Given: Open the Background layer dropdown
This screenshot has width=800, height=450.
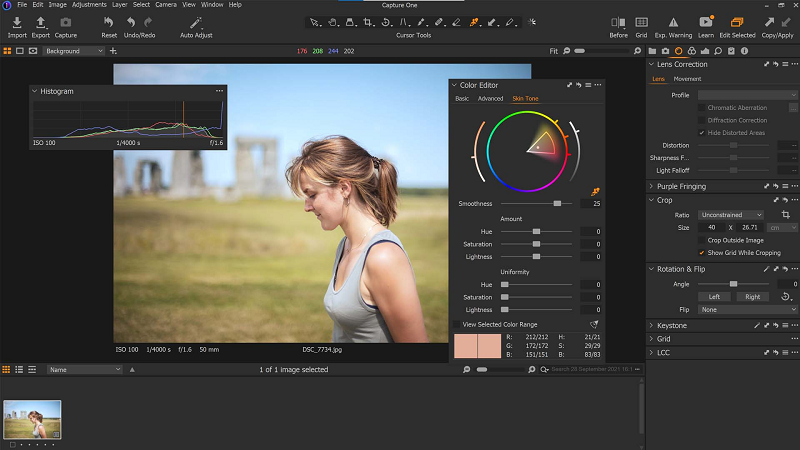Looking at the screenshot, I should tap(73, 51).
